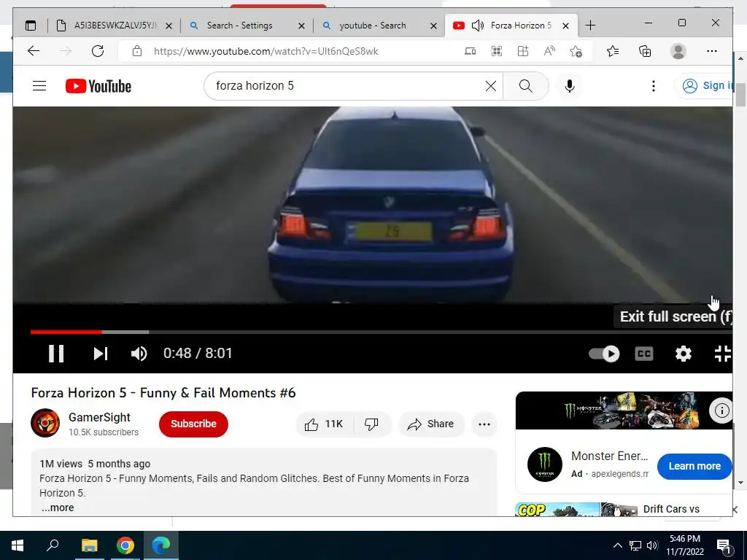Open notification center

point(723,545)
